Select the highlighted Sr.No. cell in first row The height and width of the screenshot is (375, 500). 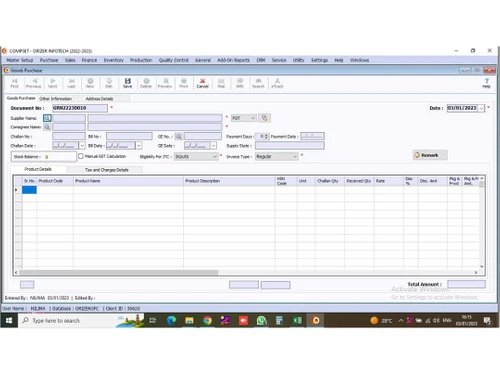(x=29, y=190)
